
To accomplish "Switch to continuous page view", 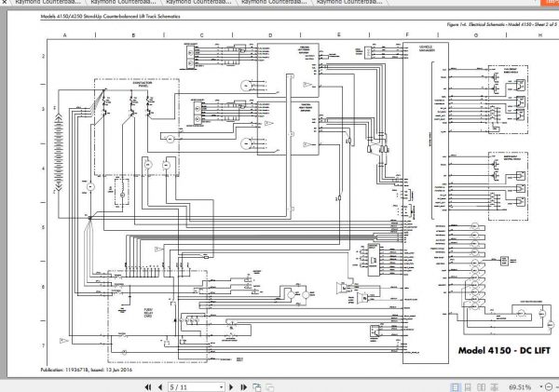I will [468, 387].
